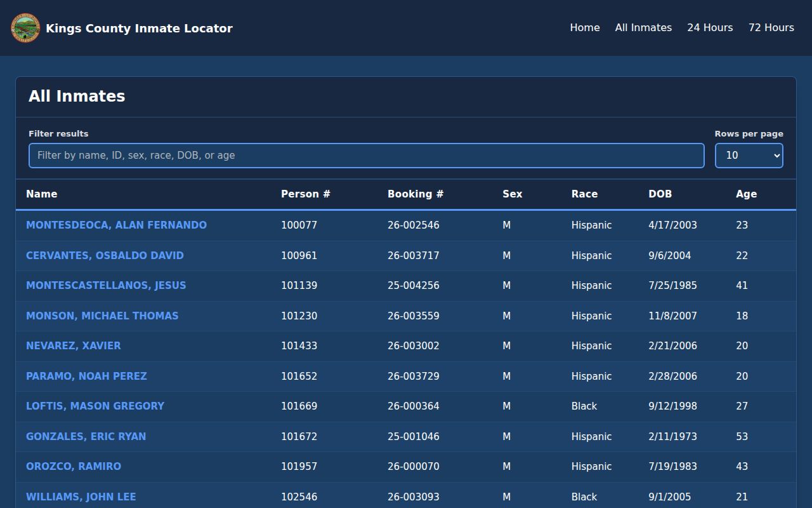812x508 pixels.
Task: Select person number 101433
Action: pos(299,346)
